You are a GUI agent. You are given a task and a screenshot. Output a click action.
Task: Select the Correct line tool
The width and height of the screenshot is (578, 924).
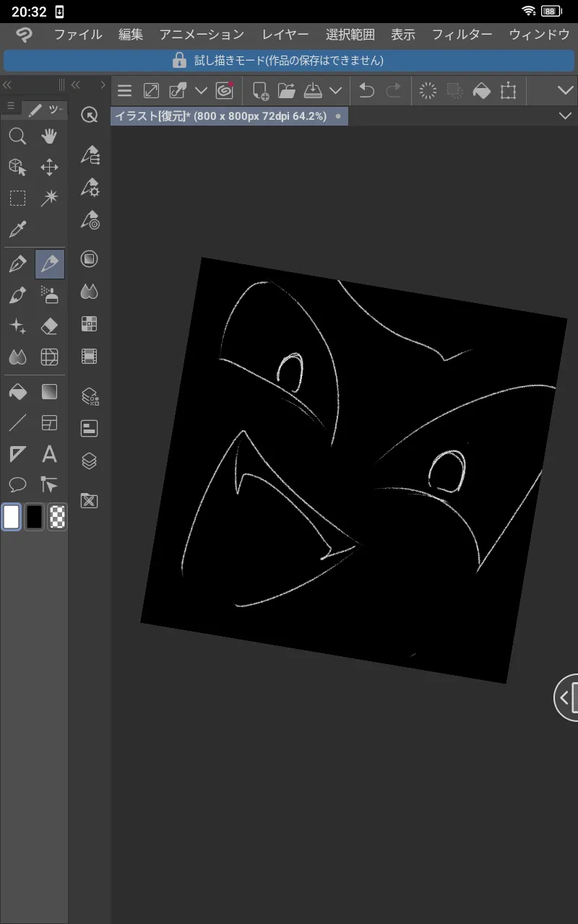(49, 484)
